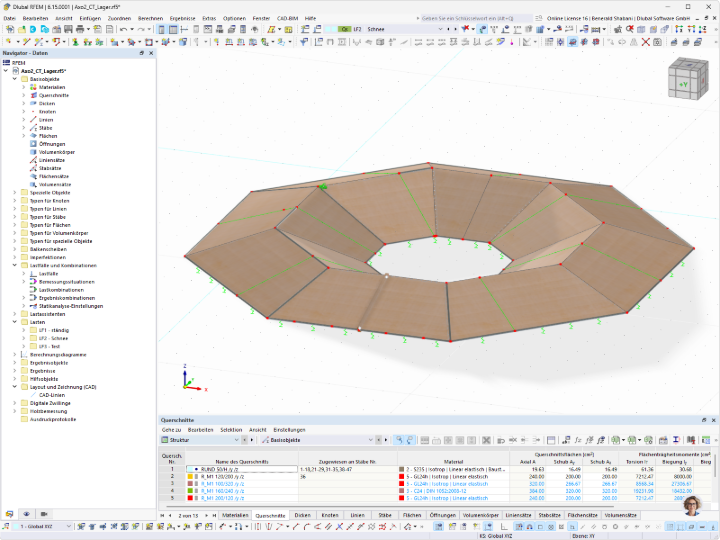Click the Navigator Data tab icon at bottom
The width and height of the screenshot is (720, 540).
point(9,514)
